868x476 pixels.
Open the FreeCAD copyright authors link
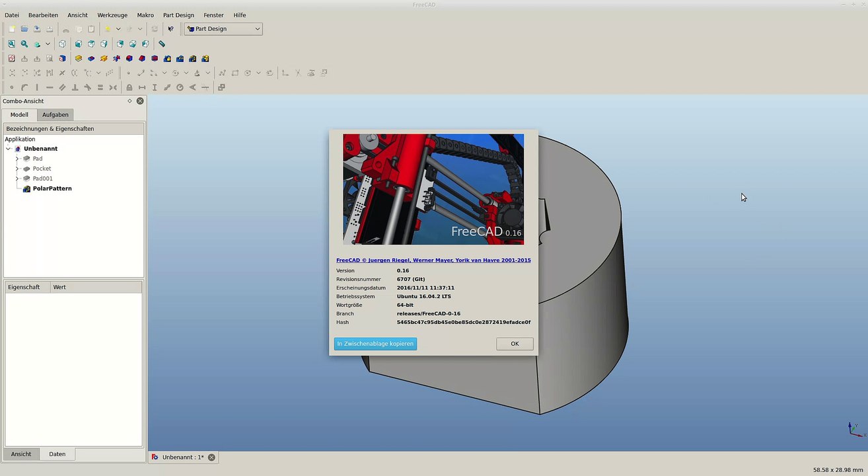tap(433, 260)
